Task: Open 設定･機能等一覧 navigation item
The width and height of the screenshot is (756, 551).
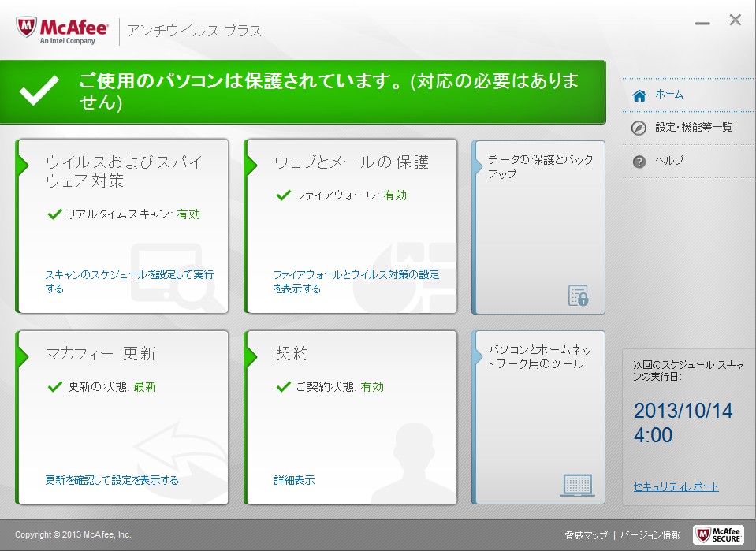Action: (694, 127)
